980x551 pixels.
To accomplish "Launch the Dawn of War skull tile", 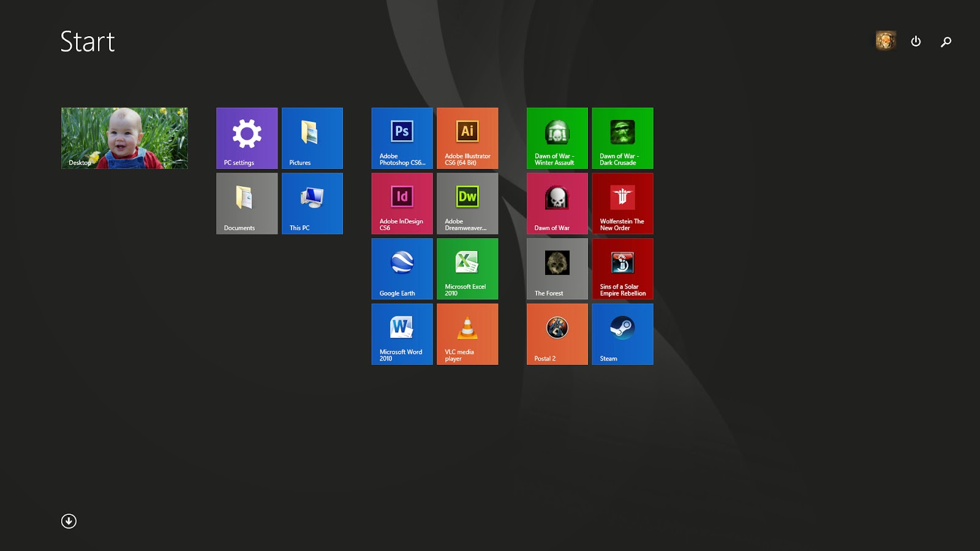I will [557, 203].
